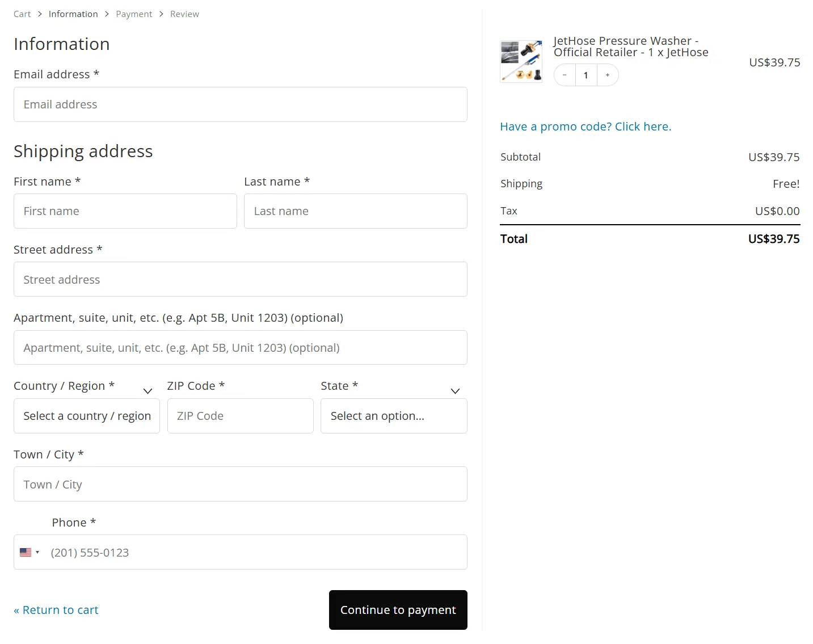Open the phone country flag selector
The image size is (813, 644).
pyautogui.click(x=30, y=552)
